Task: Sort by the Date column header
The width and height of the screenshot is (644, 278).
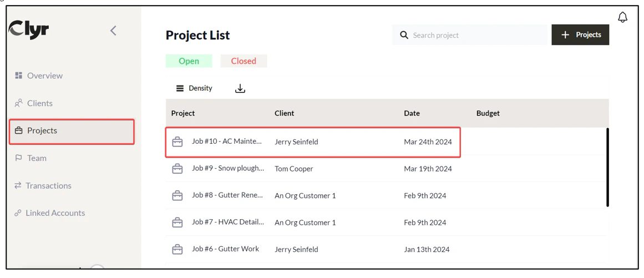Action: tap(412, 113)
